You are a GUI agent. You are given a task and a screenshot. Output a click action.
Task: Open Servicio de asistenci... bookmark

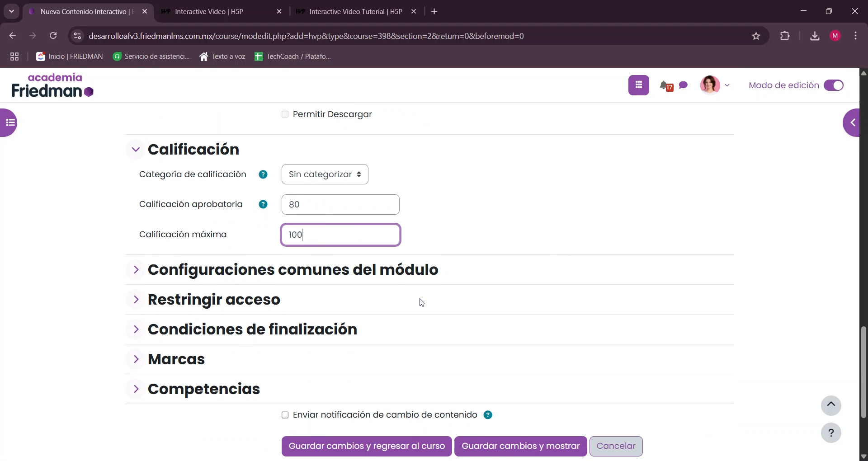(151, 56)
